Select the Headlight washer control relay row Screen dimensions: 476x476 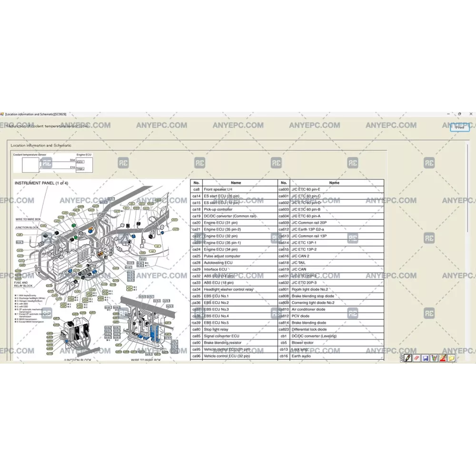pos(228,289)
